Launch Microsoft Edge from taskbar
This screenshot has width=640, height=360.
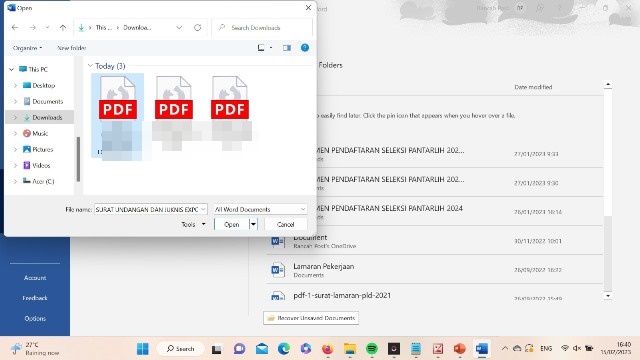tap(284, 349)
